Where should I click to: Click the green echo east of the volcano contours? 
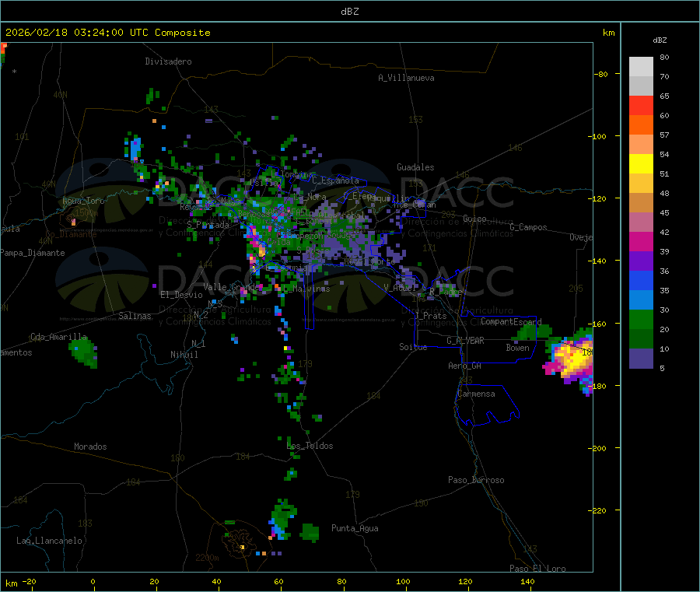pos(310,532)
